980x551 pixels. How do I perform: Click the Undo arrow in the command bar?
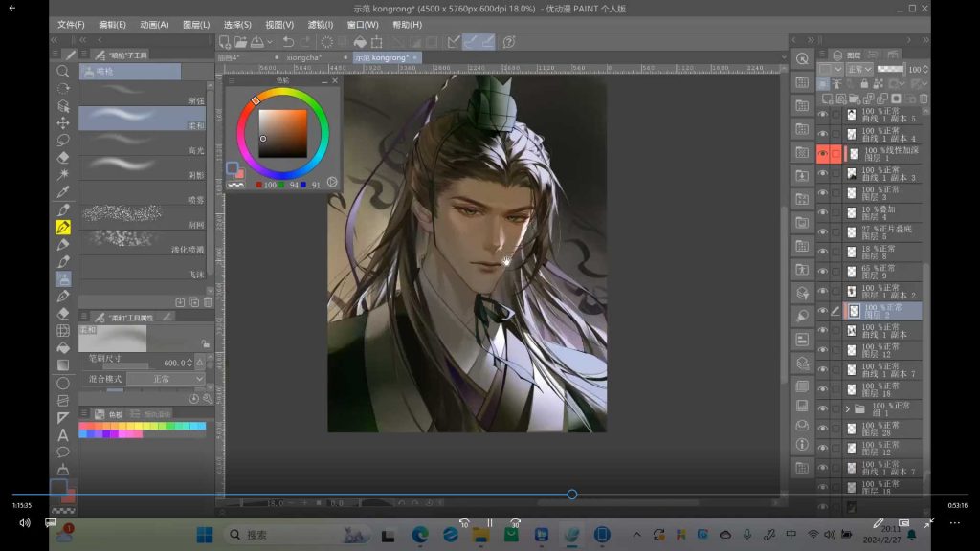pyautogui.click(x=288, y=42)
